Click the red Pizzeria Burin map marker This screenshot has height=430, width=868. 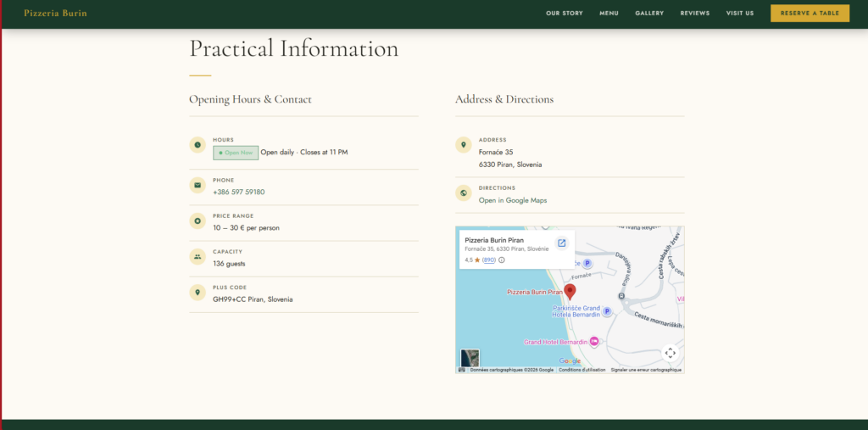[x=570, y=292]
